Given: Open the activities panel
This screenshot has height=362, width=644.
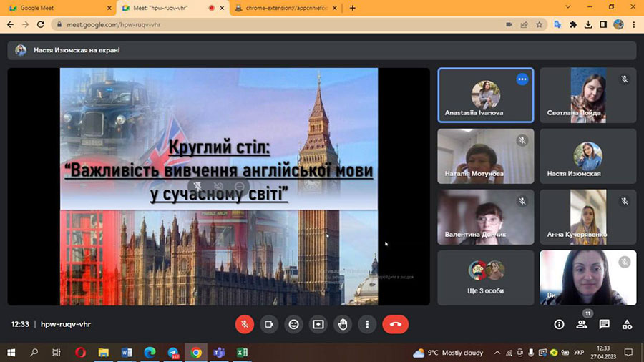Looking at the screenshot, I should pyautogui.click(x=627, y=324).
